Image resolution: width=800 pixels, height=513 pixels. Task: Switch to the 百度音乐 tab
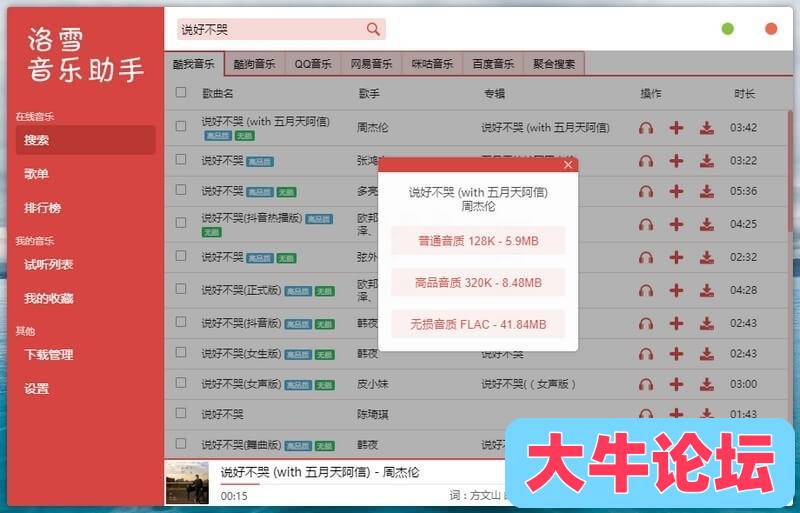[493, 64]
